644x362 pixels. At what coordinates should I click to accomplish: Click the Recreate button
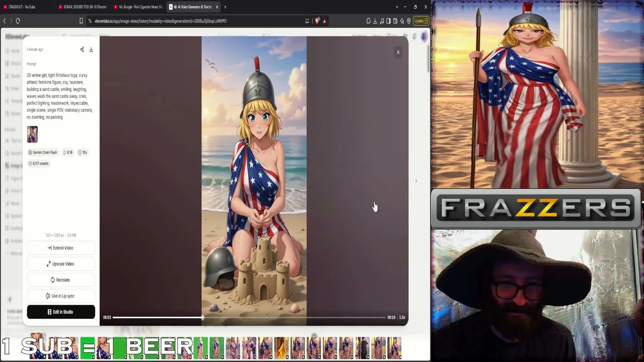[61, 280]
